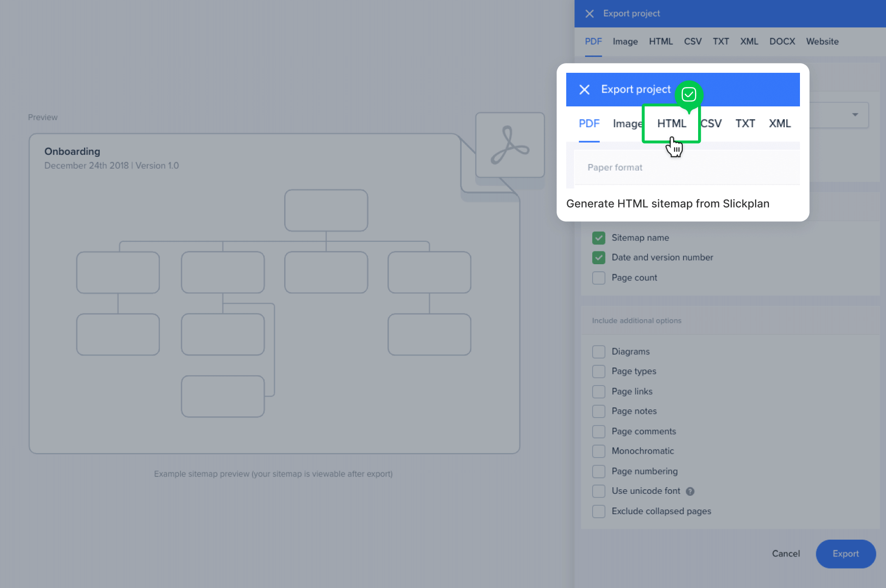Switch to the top-bar Image tab

coord(625,42)
